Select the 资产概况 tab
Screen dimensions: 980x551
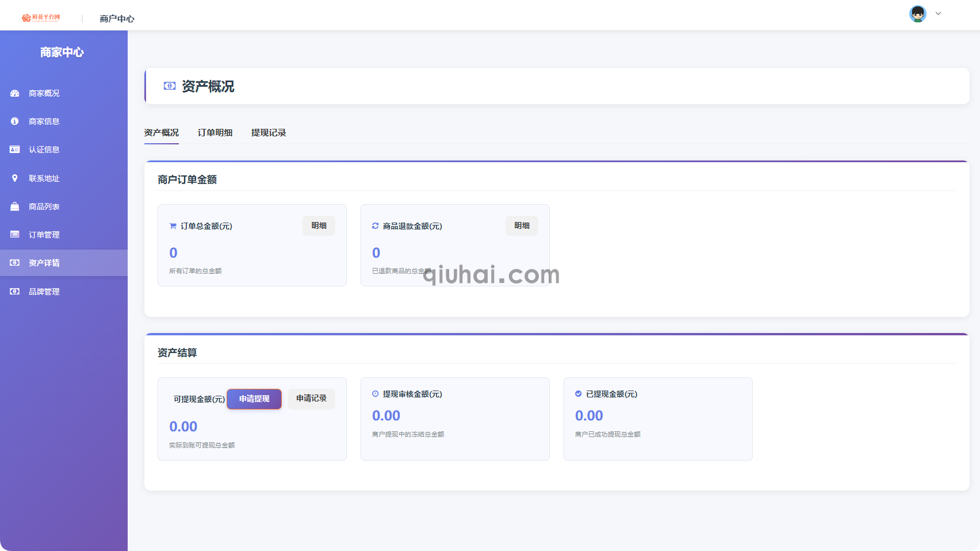(x=161, y=133)
